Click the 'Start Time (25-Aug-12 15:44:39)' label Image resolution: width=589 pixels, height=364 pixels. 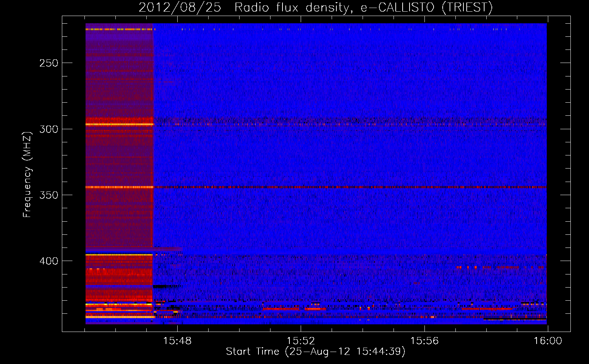(x=316, y=352)
